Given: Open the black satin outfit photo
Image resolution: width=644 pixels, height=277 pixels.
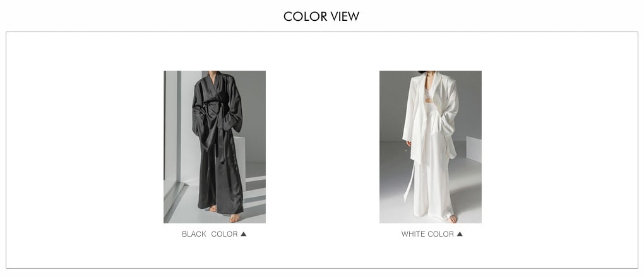Looking at the screenshot, I should point(215,147).
